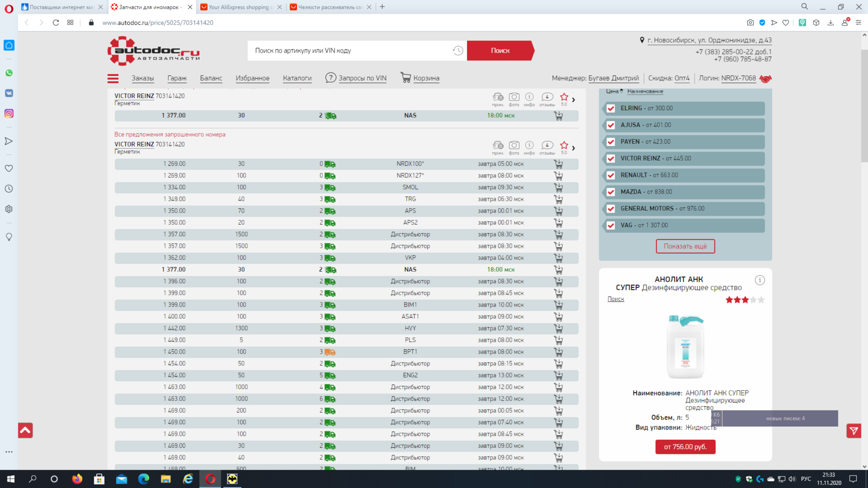The height and width of the screenshot is (488, 868).
Task: Click the 5.0 star rating of top VICTOR REINZ
Action: 564,100
